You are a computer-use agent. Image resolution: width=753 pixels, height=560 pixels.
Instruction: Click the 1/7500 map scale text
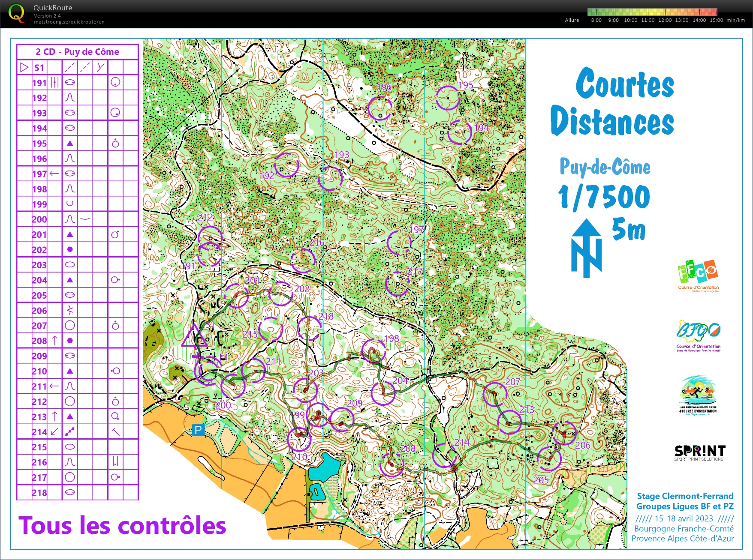coord(604,197)
